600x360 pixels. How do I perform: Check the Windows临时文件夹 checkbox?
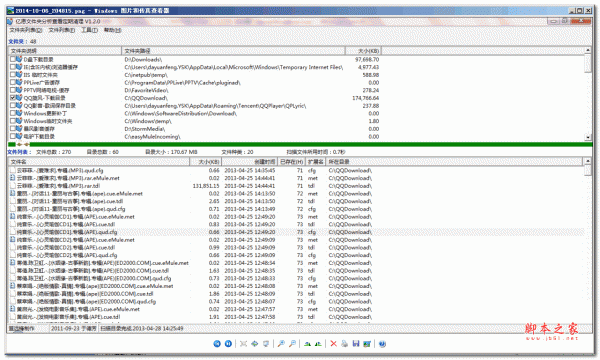pos(13,121)
